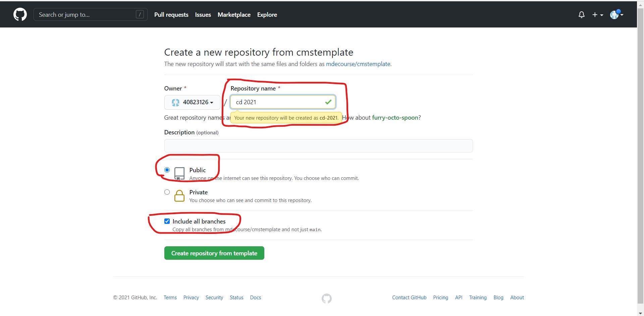Open the About footer link
This screenshot has width=644, height=316.
click(x=517, y=298)
